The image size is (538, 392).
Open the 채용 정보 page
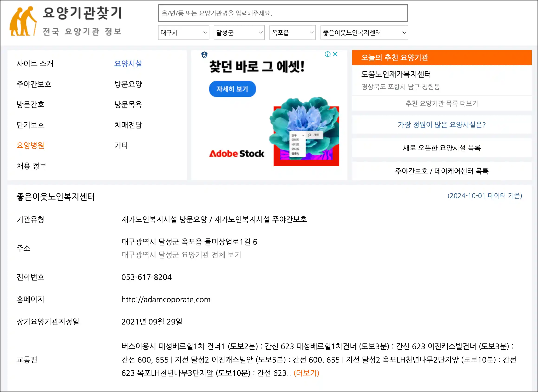(x=32, y=166)
